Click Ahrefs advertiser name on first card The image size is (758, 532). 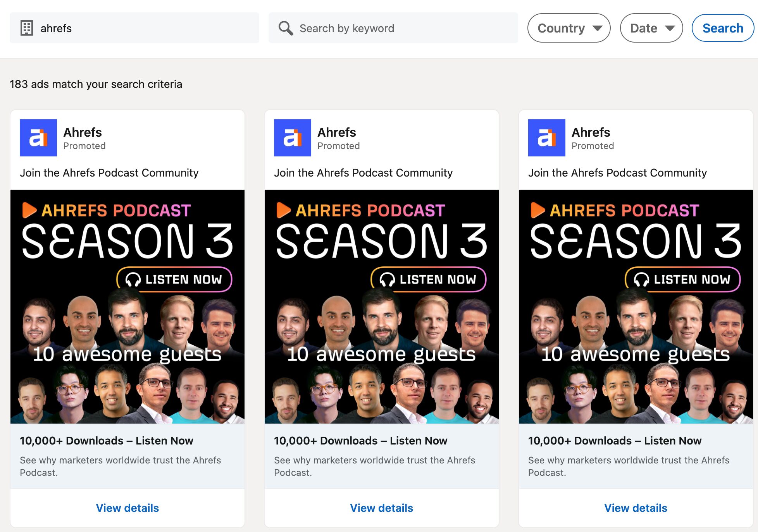(83, 132)
